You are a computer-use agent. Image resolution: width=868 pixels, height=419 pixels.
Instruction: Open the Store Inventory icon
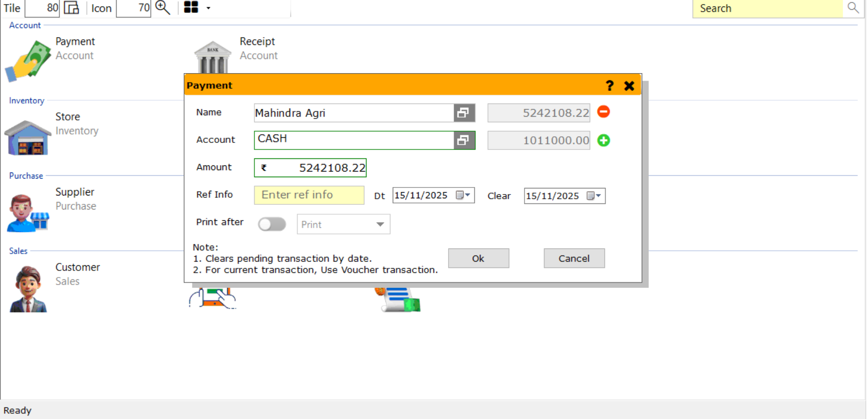point(28,137)
